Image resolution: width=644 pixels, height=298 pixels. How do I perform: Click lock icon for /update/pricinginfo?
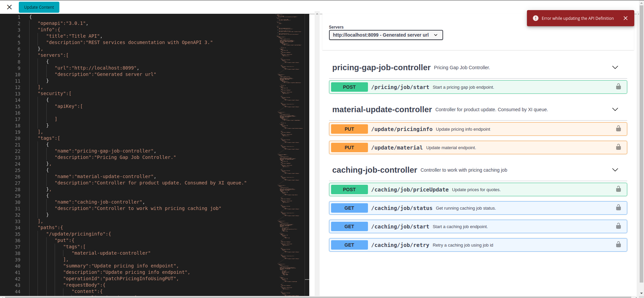tap(619, 129)
